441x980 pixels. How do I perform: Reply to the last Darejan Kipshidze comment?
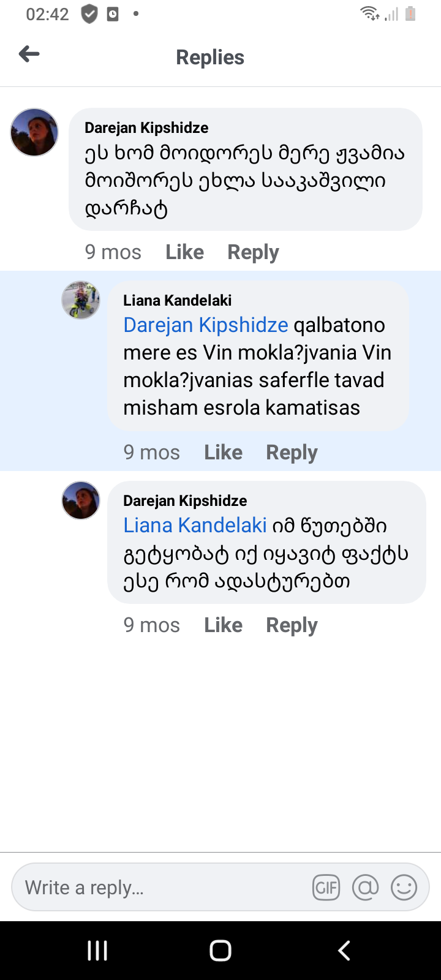[292, 625]
